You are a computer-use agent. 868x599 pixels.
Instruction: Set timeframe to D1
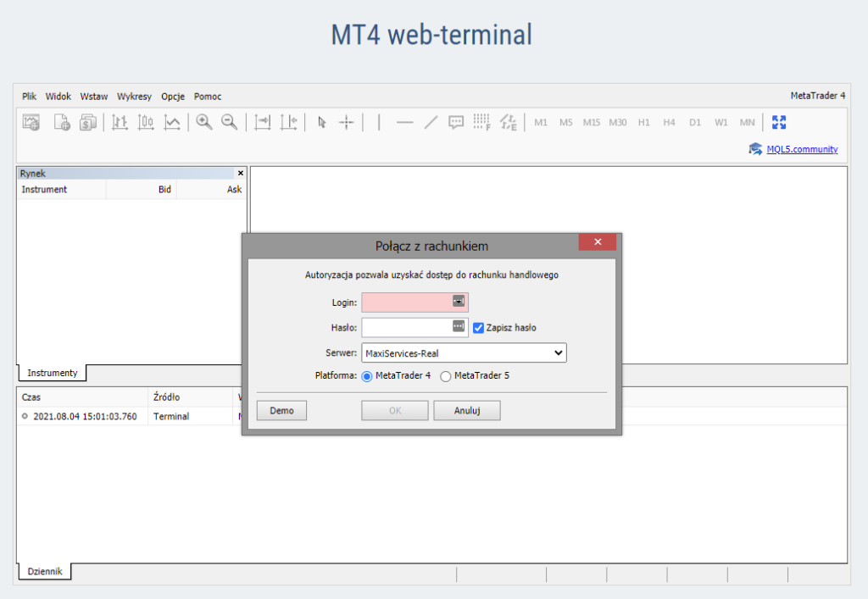[695, 122]
